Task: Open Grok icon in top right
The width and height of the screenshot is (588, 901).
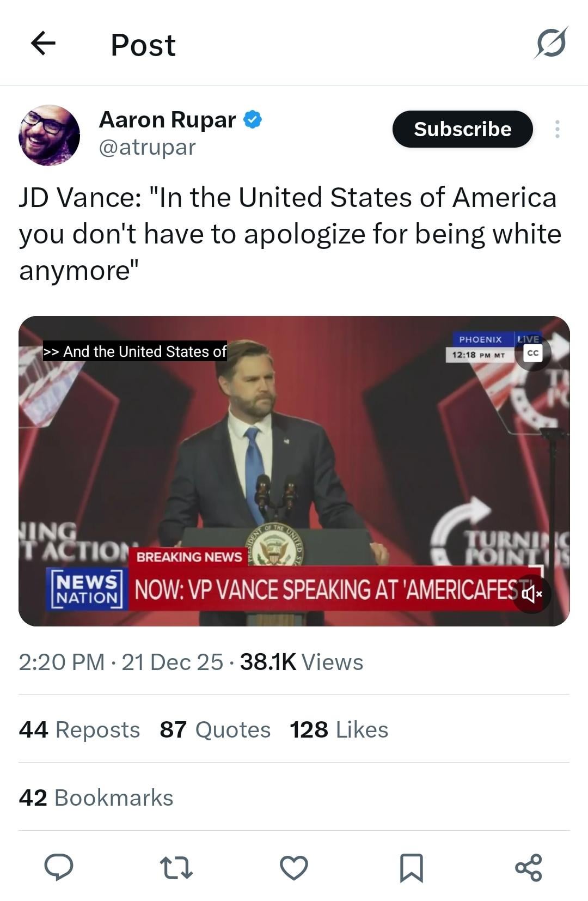Action: pos(551,42)
